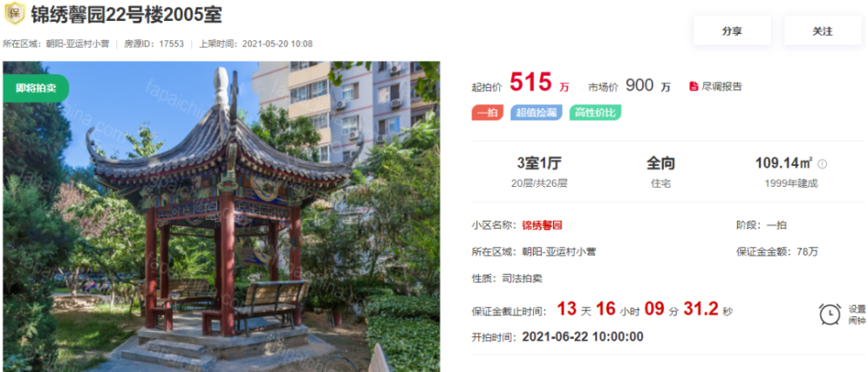Click the info icon beside 109.14㎡
The width and height of the screenshot is (868, 372).
tap(822, 164)
